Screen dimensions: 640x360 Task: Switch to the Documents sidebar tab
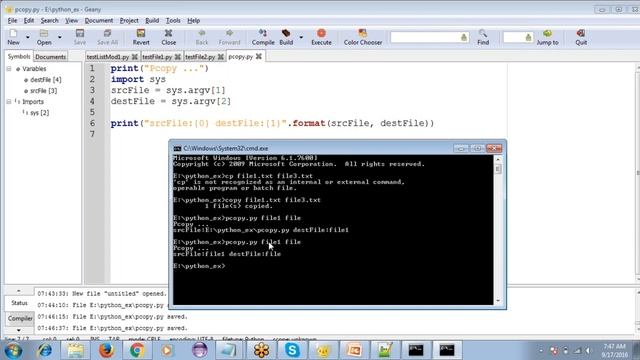point(50,57)
